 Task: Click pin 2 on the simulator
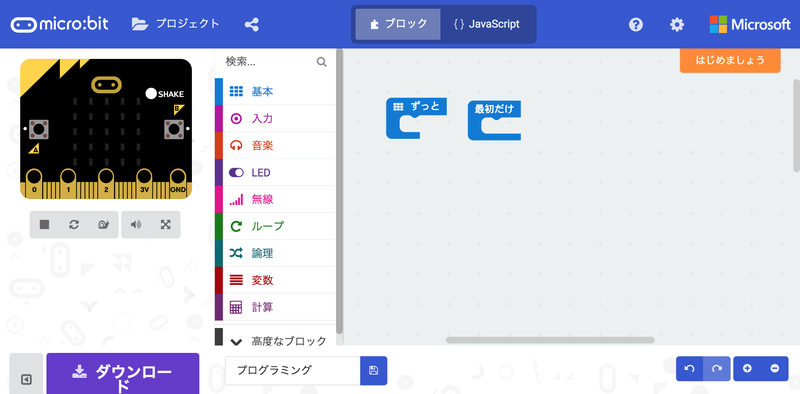coord(106,183)
